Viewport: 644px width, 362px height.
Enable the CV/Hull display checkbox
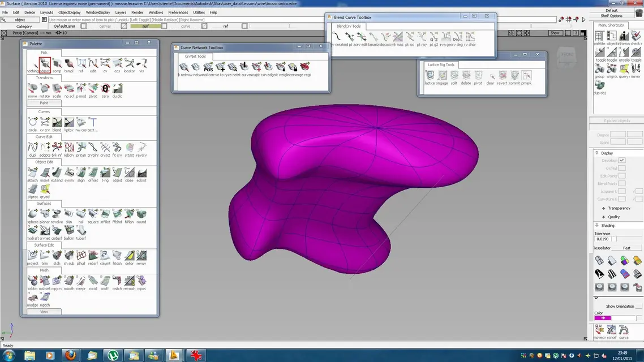tap(622, 169)
